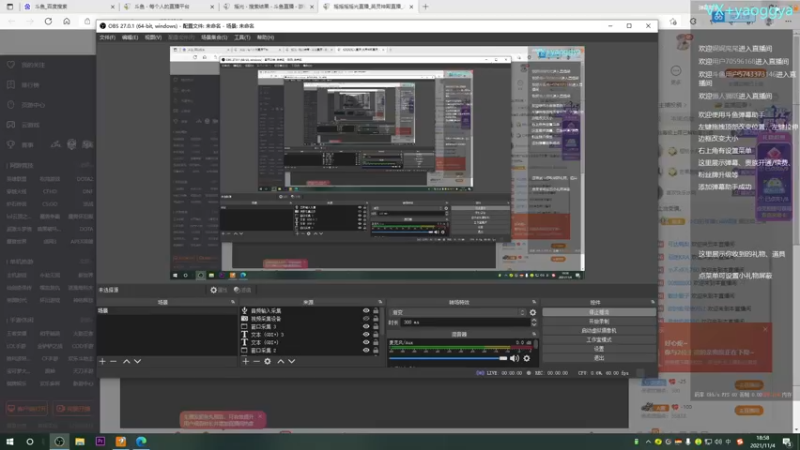Remove the selected scene with the minus icon
The width and height of the screenshot is (800, 450).
click(x=113, y=361)
